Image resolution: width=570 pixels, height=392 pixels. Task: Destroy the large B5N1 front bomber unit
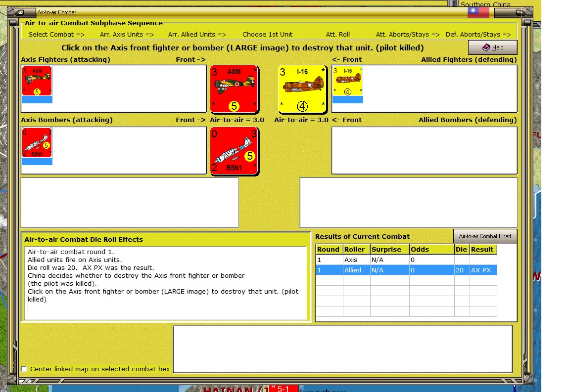(x=235, y=151)
